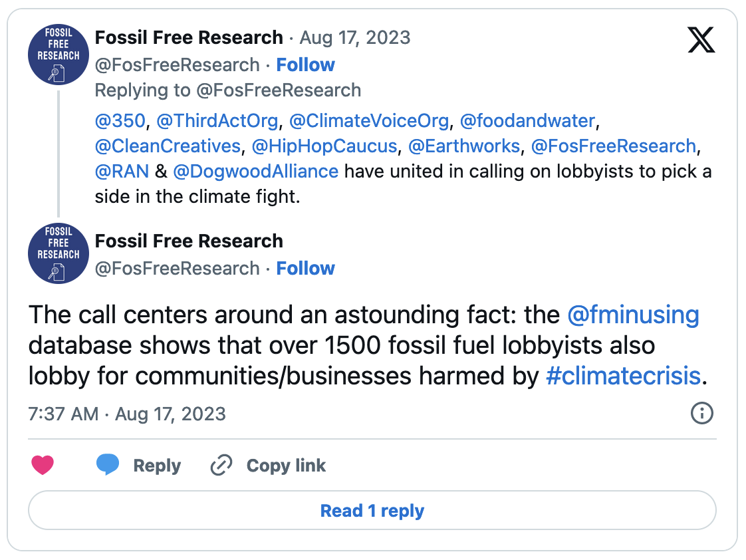Visit @ClimateVoiceOrg profile link
The height and width of the screenshot is (560, 746).
pos(369,121)
